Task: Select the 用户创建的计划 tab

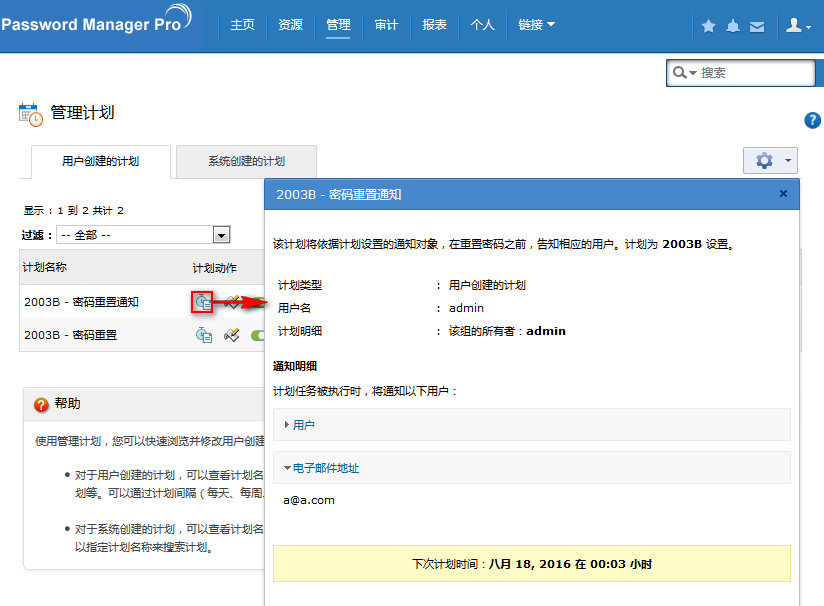Action: click(x=100, y=161)
